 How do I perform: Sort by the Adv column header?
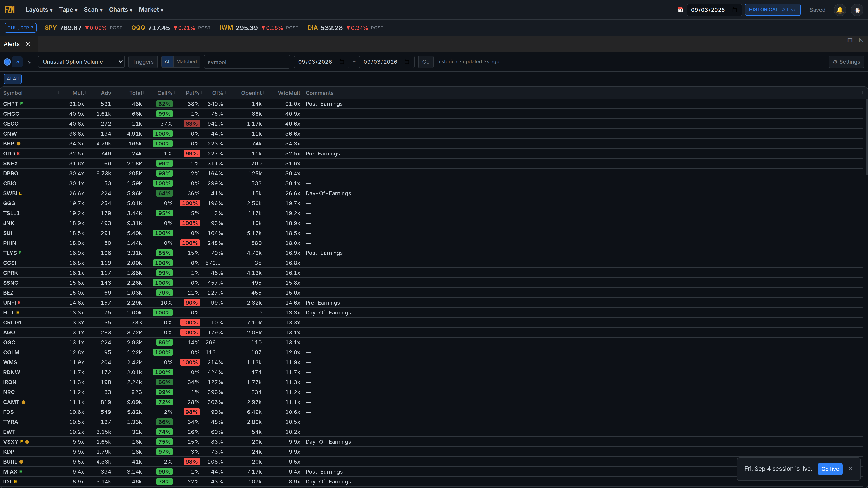click(x=106, y=93)
